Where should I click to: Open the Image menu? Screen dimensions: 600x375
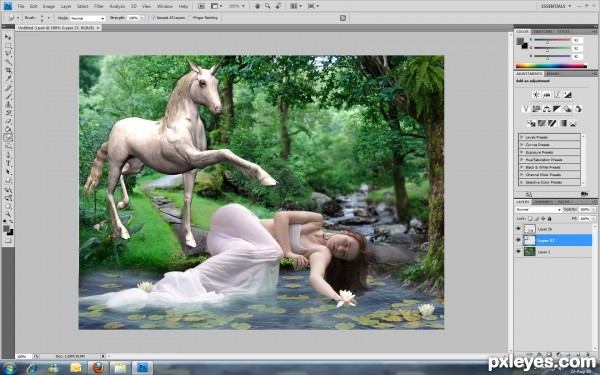click(49, 6)
